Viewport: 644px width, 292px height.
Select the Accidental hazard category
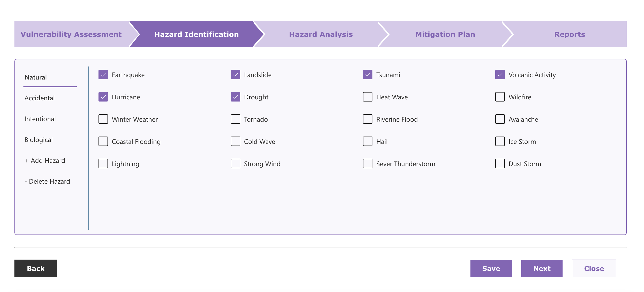coord(40,98)
